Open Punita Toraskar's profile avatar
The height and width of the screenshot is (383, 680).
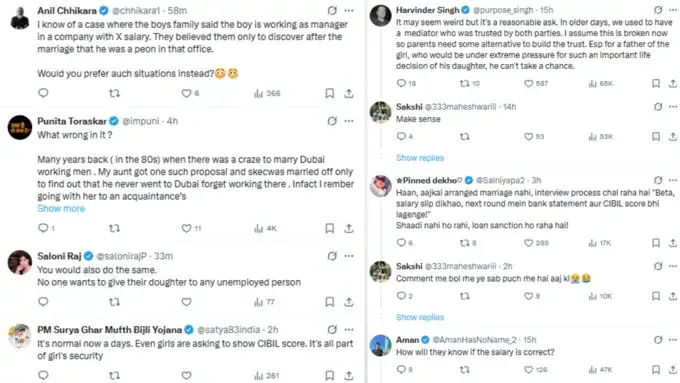(x=20, y=128)
